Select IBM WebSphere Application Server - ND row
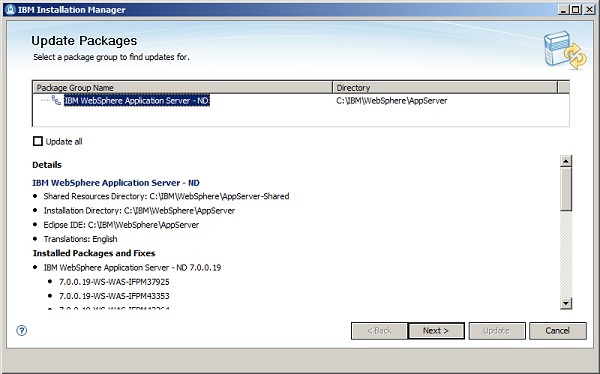The width and height of the screenshot is (600, 374). click(137, 101)
